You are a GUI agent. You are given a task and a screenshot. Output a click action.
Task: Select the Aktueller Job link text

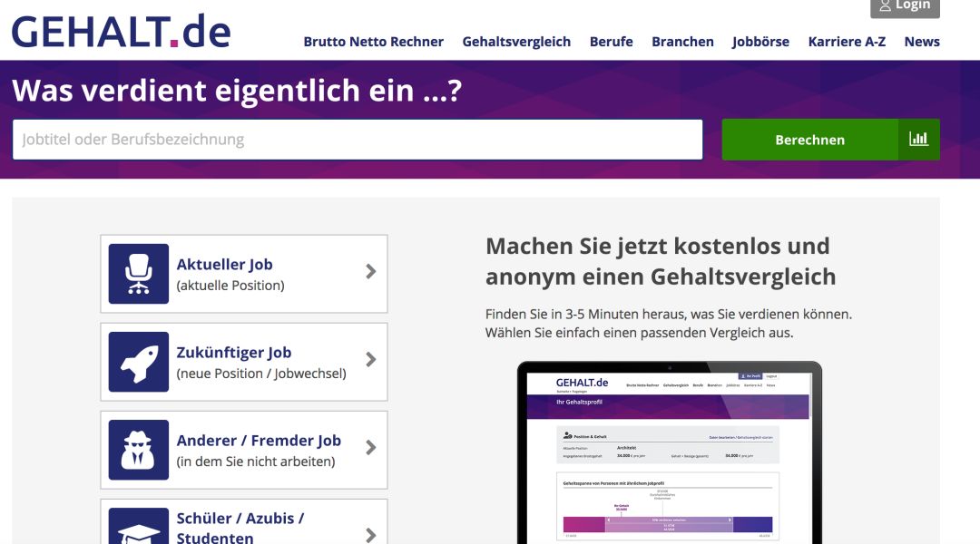coord(224,264)
